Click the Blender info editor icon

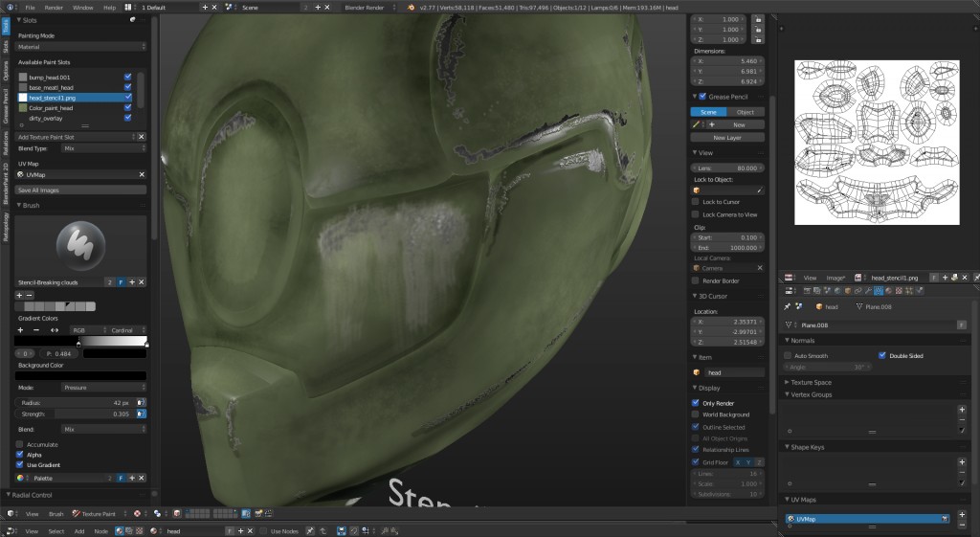click(10, 7)
